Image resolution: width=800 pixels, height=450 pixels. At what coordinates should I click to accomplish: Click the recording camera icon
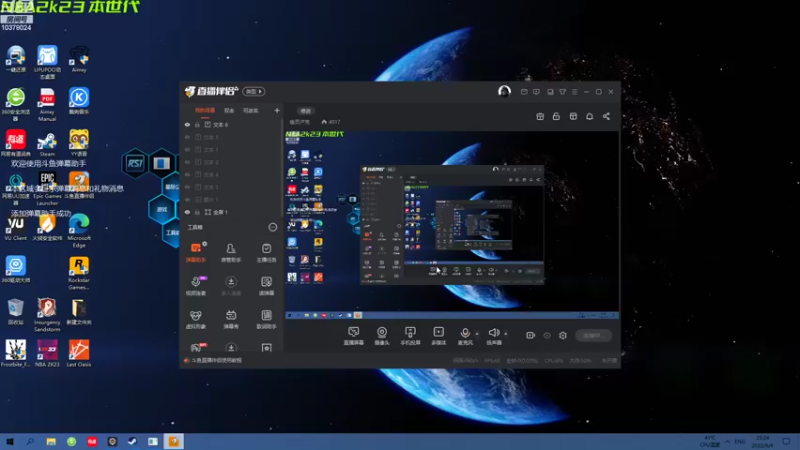[x=531, y=335]
